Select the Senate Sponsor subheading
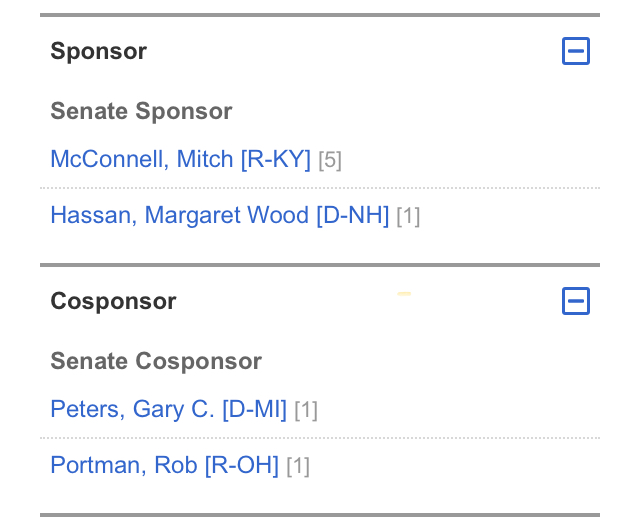The width and height of the screenshot is (640, 517). click(x=141, y=111)
